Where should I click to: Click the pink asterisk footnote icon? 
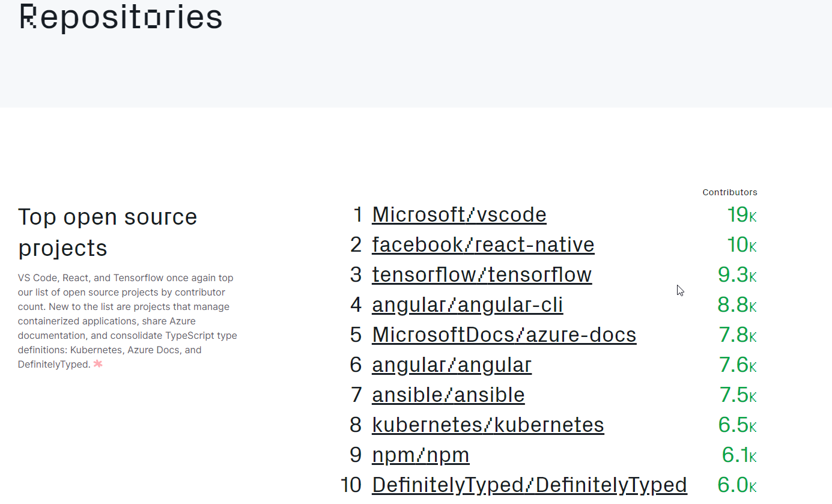(x=98, y=363)
